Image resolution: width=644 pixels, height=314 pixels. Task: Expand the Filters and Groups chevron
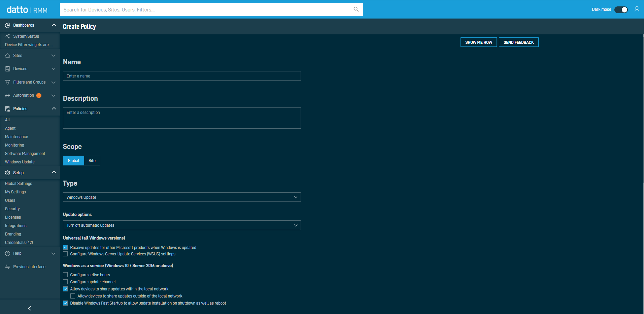54,82
